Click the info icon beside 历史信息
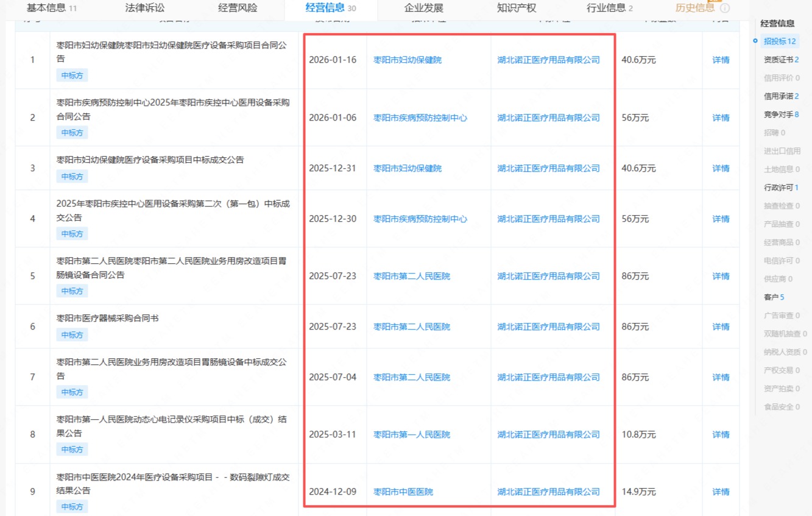 pos(725,9)
